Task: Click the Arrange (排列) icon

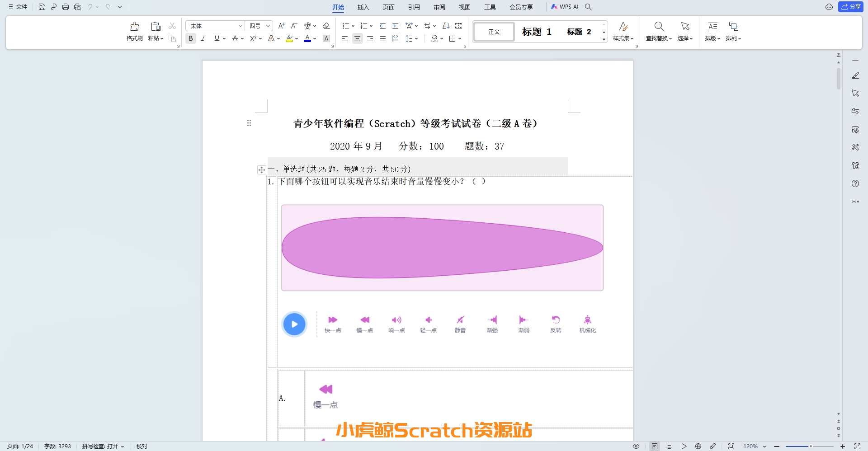Action: 733,26
